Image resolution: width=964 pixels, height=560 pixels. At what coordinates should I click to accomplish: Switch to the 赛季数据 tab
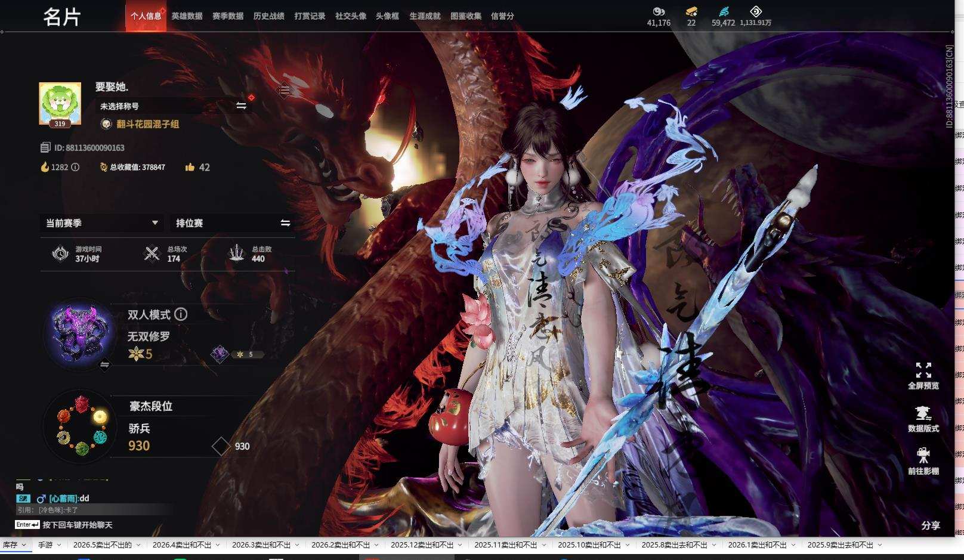tap(228, 16)
